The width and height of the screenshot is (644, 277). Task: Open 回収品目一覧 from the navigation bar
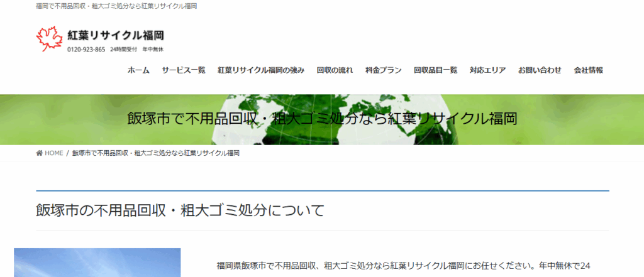(435, 70)
